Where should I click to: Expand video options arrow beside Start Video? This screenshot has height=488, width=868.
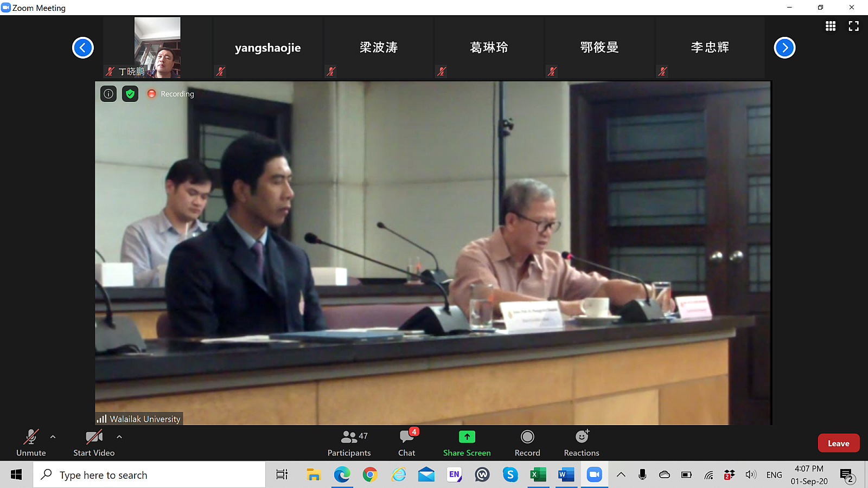(119, 436)
